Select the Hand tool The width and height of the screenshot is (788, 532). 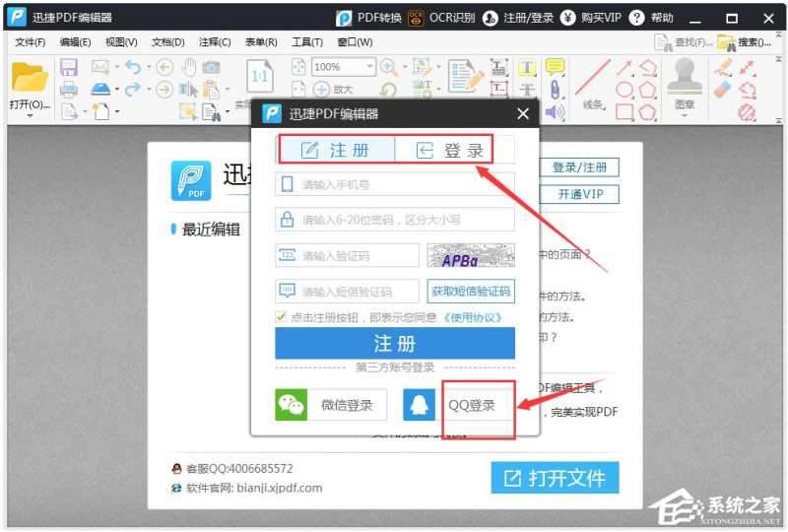pyautogui.click(x=189, y=67)
